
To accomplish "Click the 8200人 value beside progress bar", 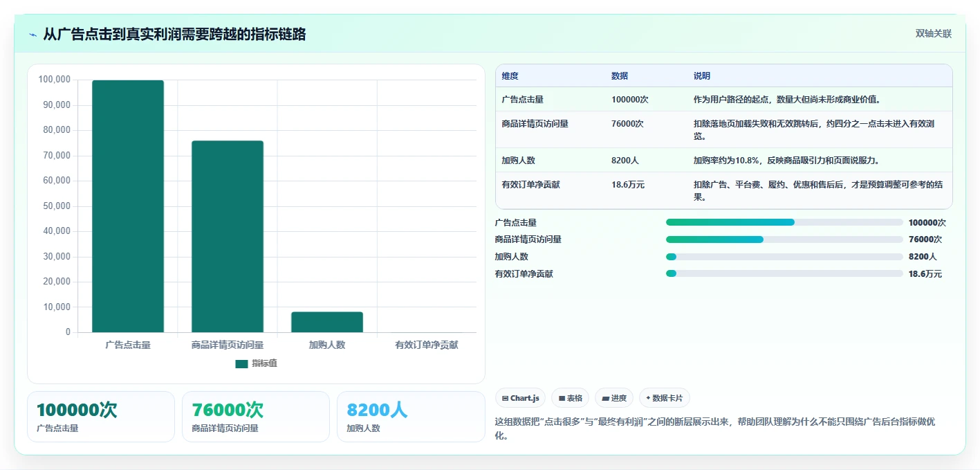I will (923, 257).
